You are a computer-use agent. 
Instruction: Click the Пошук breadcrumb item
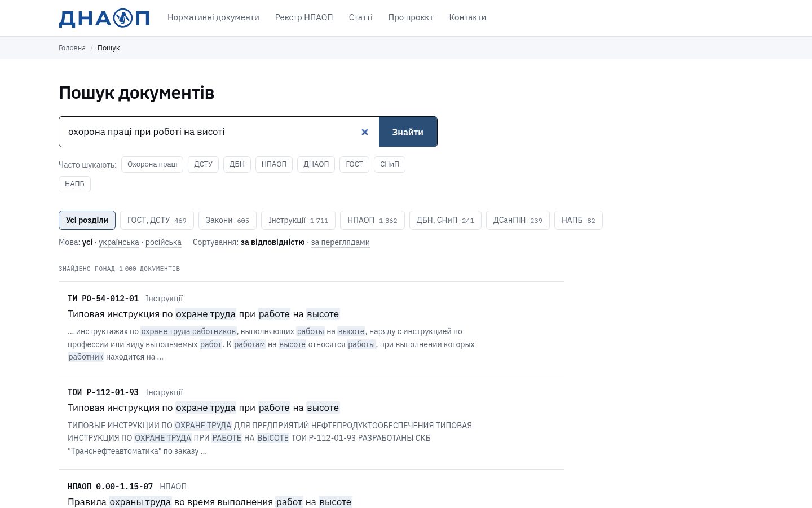(x=109, y=48)
